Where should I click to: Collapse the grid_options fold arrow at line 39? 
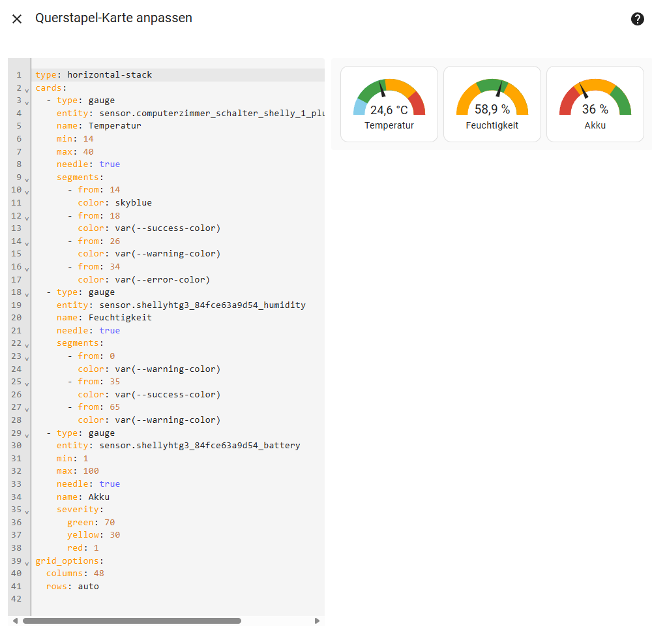point(27,563)
